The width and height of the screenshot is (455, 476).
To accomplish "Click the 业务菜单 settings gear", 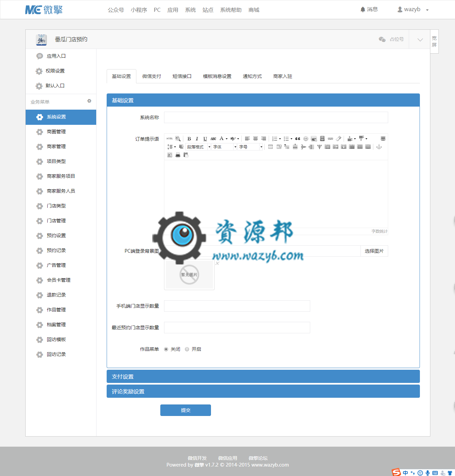I will [89, 101].
